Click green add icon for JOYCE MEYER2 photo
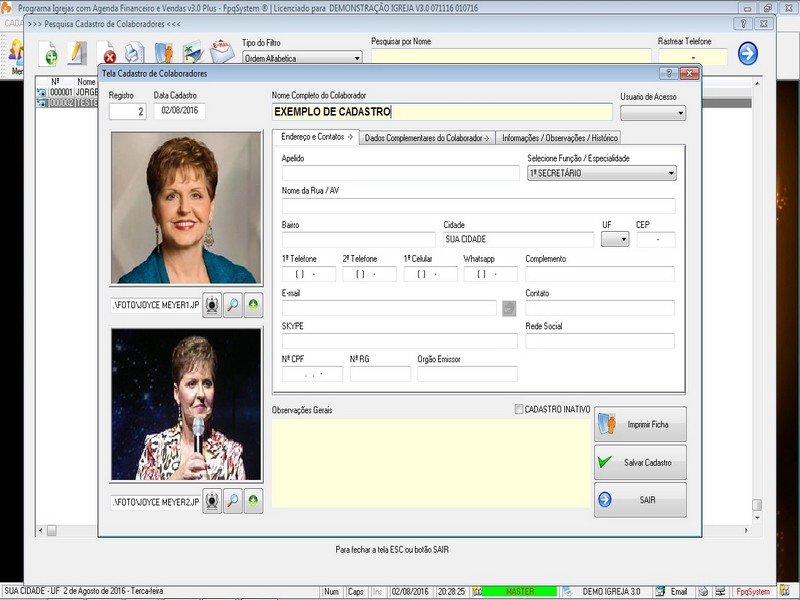The height and width of the screenshot is (600, 800). 253,502
